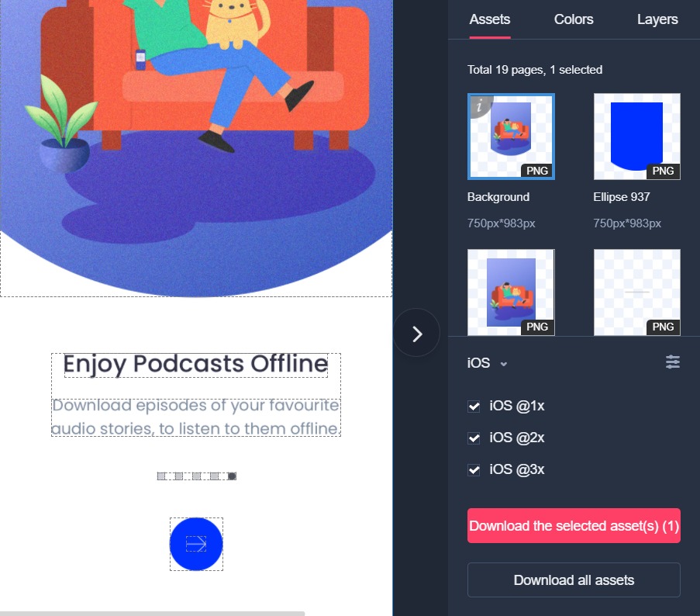Click the Background asset name label
The height and width of the screenshot is (616, 700).
(498, 197)
